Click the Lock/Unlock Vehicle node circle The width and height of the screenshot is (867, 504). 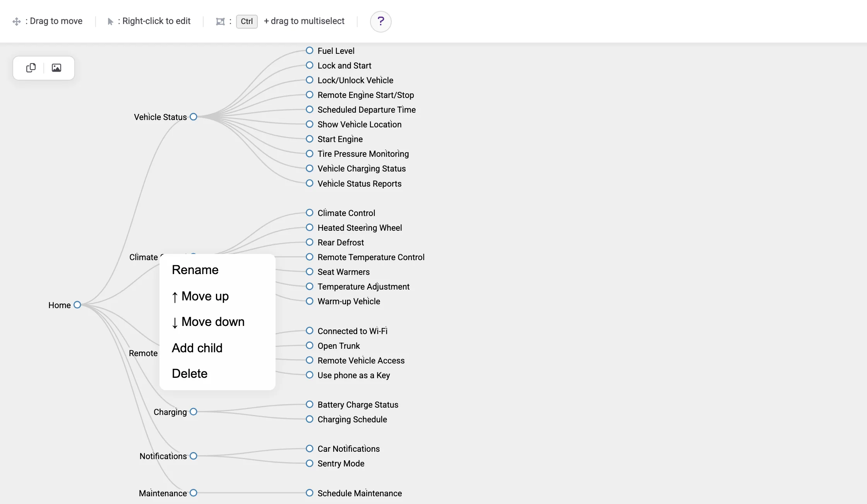[310, 80]
